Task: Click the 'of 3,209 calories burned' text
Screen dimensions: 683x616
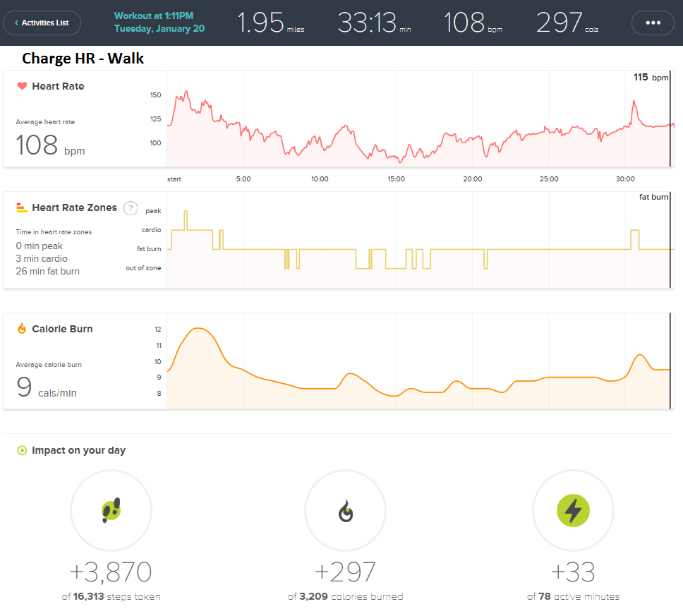Action: (346, 596)
